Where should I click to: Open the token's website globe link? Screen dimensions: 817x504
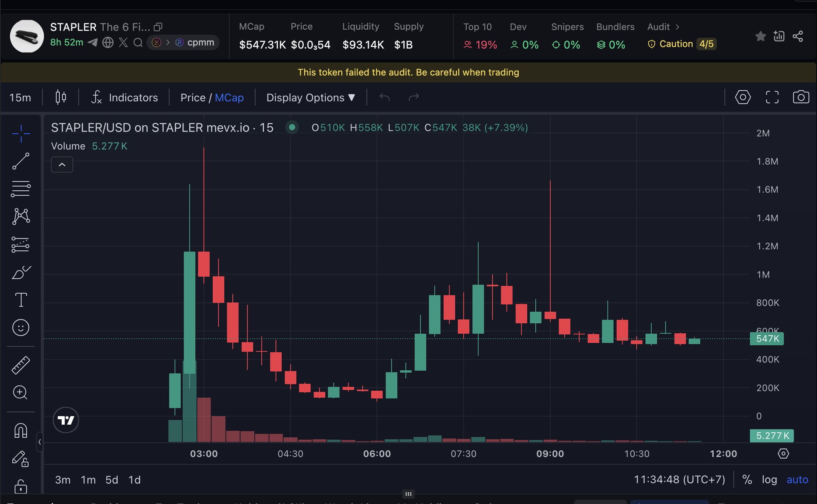click(108, 42)
